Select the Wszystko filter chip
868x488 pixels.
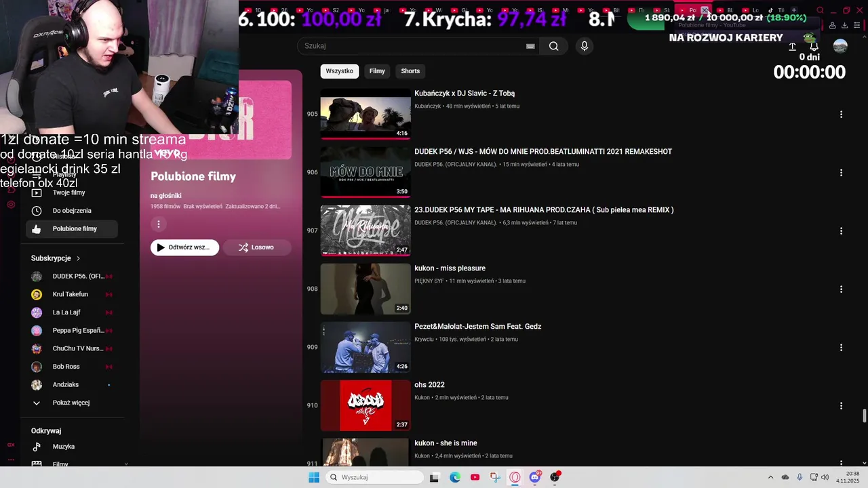click(339, 71)
